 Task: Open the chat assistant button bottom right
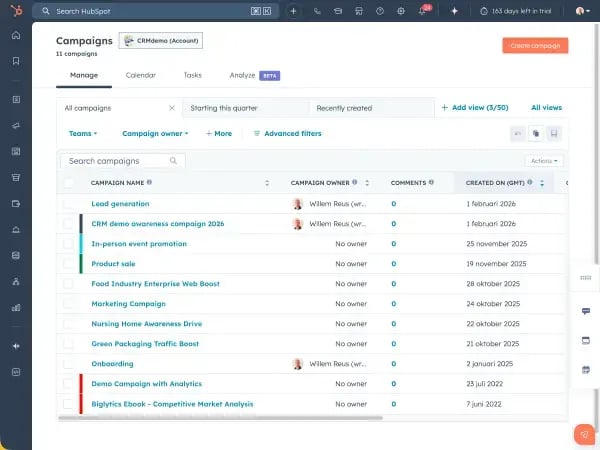coord(583,434)
